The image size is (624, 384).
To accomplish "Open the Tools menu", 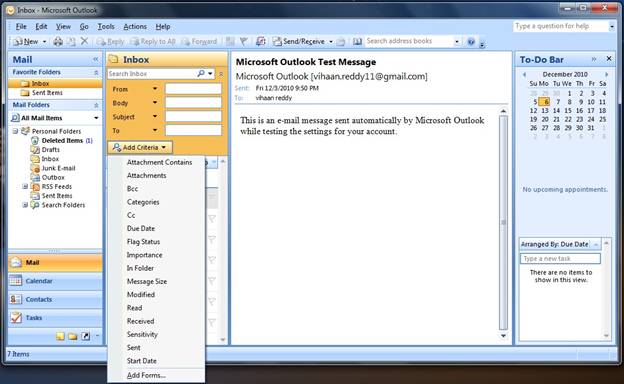I will pyautogui.click(x=106, y=26).
